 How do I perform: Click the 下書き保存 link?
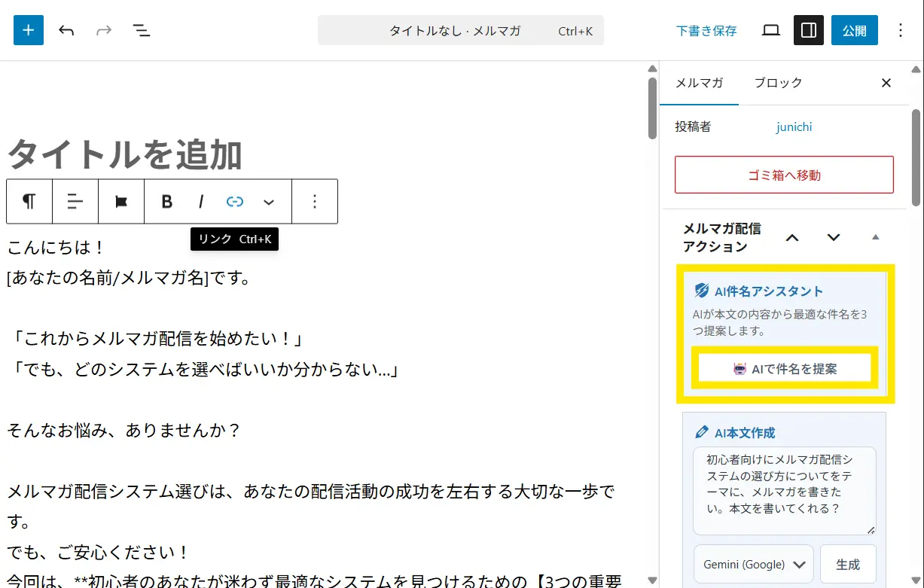pyautogui.click(x=706, y=31)
